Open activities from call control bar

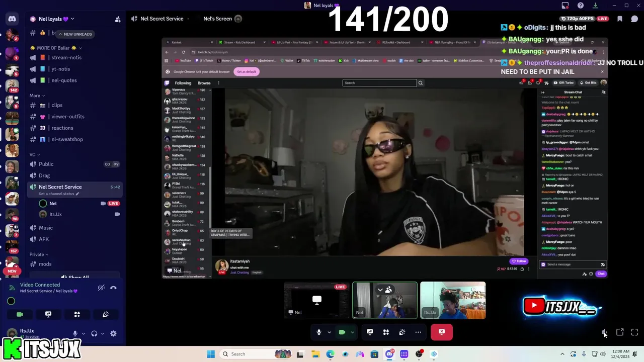pyautogui.click(x=386, y=332)
